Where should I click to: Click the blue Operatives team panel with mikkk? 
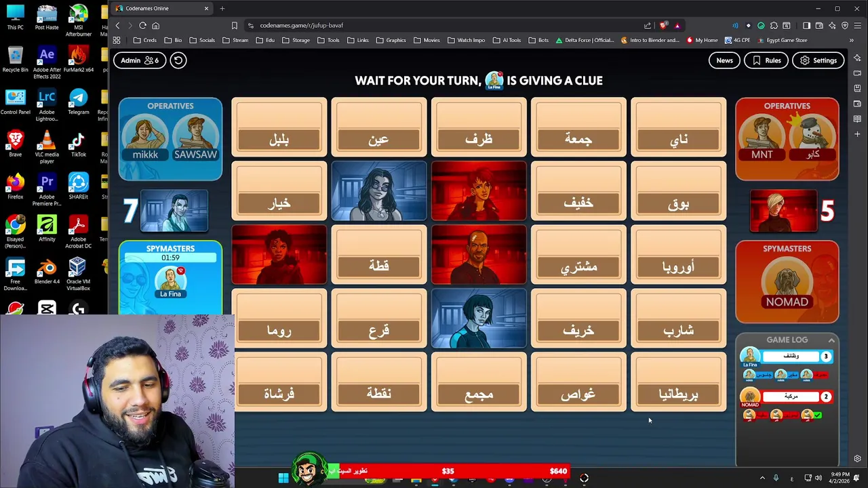pyautogui.click(x=170, y=139)
